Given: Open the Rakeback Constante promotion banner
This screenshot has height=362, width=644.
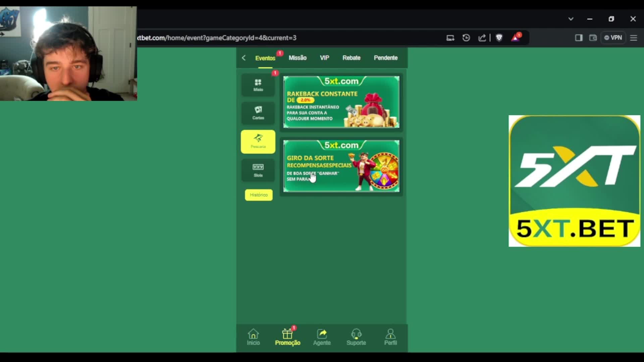Looking at the screenshot, I should pos(341,102).
